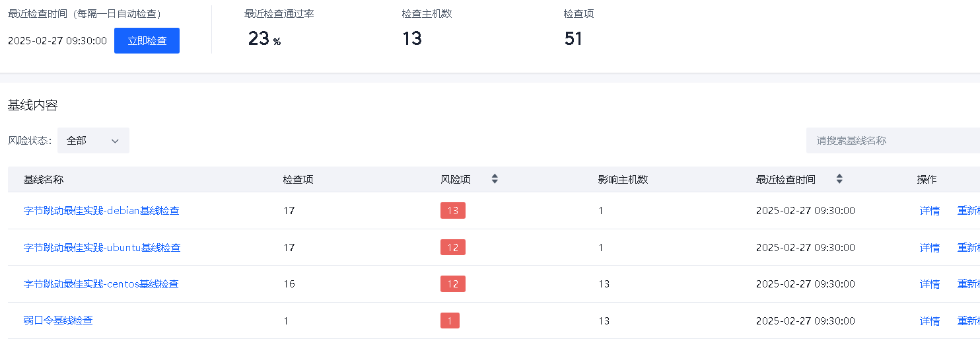Open 弱口令基线检查 link
Image resolution: width=980 pixels, height=341 pixels.
(58, 321)
